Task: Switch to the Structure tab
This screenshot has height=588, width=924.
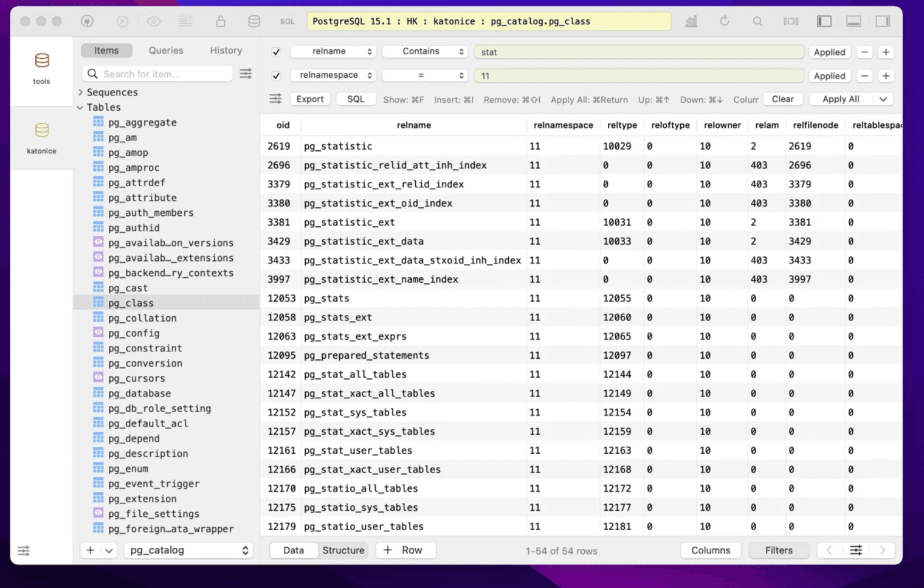Action: click(343, 550)
